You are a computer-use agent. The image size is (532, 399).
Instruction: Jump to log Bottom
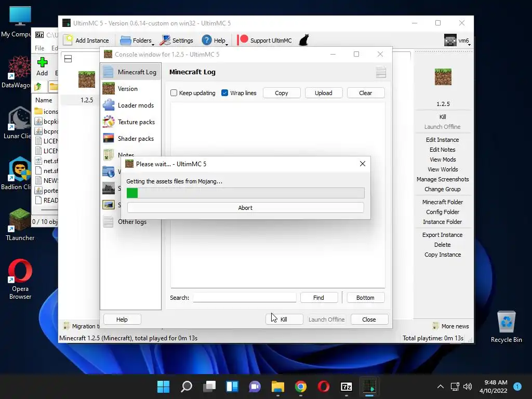click(x=365, y=298)
